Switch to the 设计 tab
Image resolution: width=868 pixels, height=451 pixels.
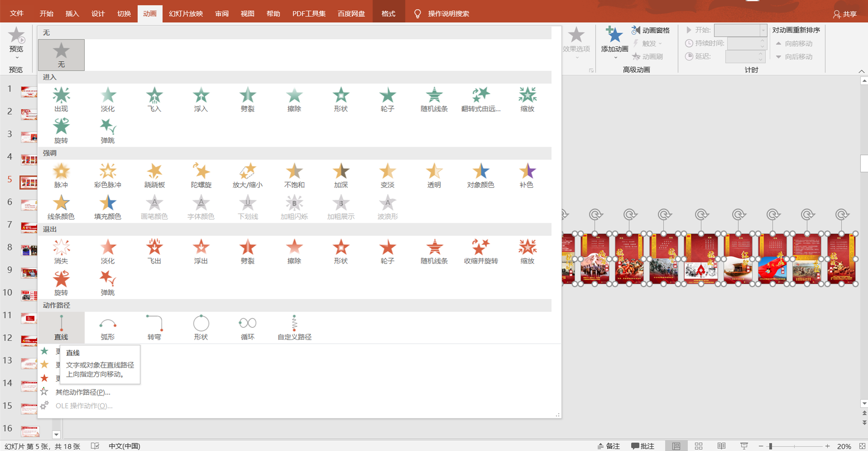(98, 14)
